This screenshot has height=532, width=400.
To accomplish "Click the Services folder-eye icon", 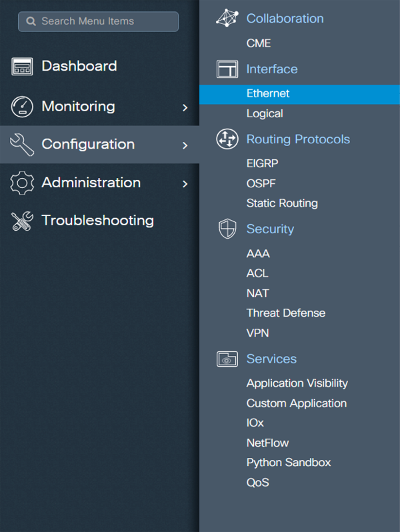I will 227,359.
